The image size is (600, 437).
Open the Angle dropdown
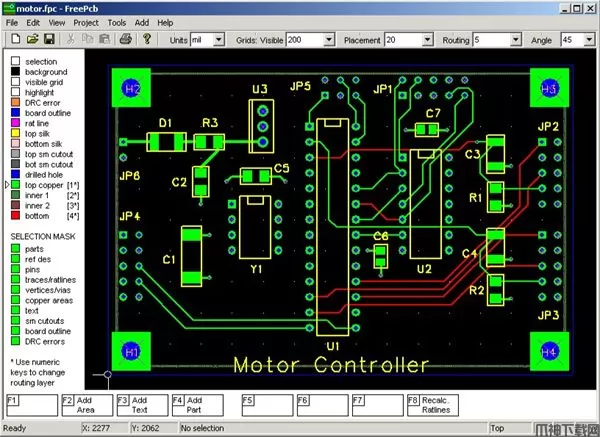[589, 39]
